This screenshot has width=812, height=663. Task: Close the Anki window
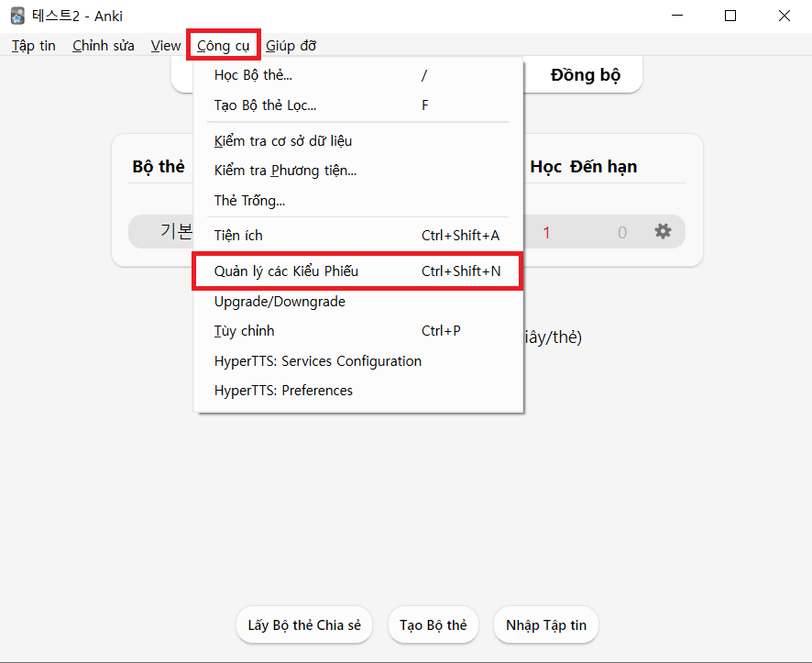click(784, 16)
